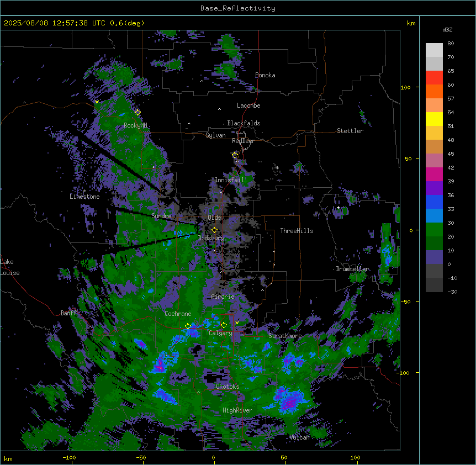Click the km unit label at top right
The height and width of the screenshot is (465, 476).
pyautogui.click(x=411, y=23)
